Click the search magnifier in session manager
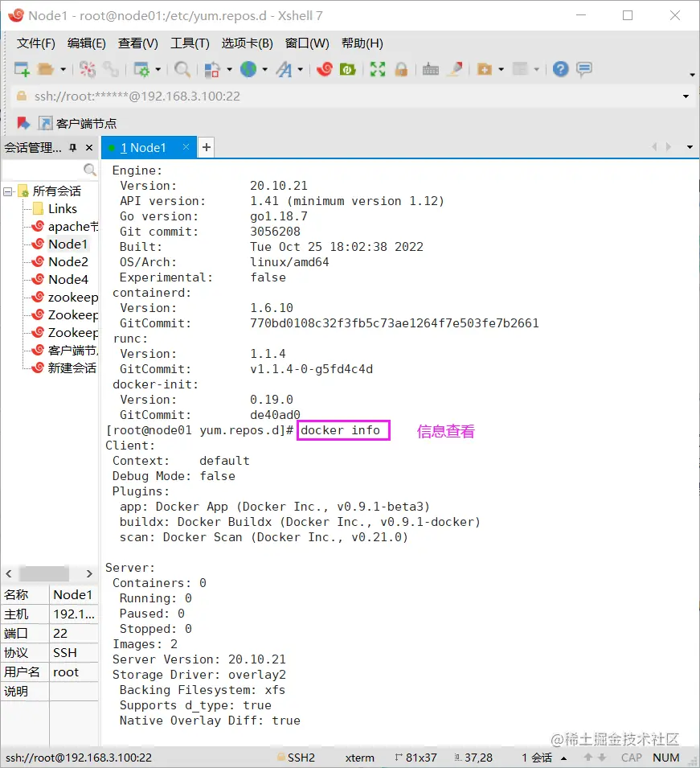 click(x=89, y=170)
